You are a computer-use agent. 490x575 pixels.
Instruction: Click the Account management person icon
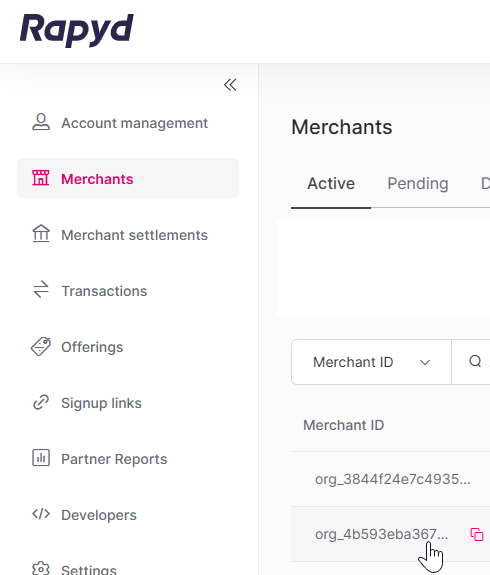pos(41,122)
